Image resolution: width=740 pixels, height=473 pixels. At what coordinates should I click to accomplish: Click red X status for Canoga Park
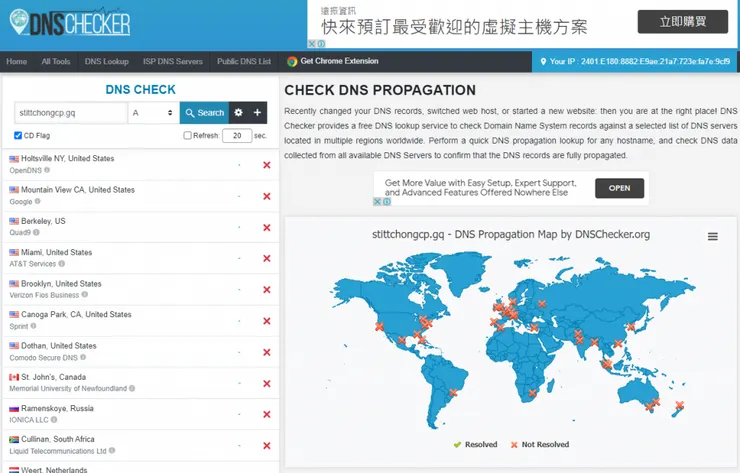pos(267,321)
